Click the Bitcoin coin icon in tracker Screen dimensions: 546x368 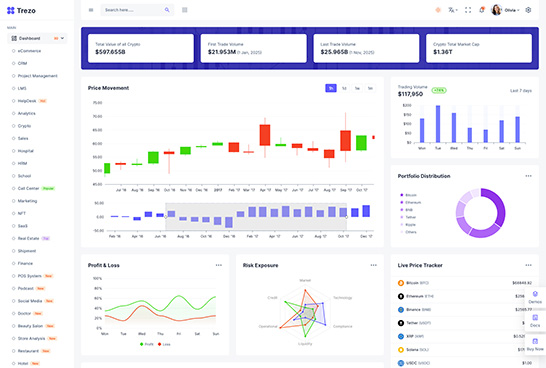[x=401, y=283]
